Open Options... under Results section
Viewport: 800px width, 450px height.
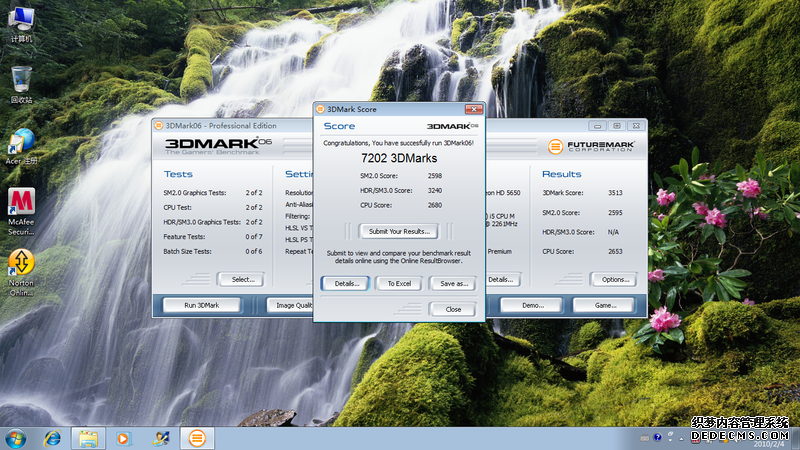[614, 279]
